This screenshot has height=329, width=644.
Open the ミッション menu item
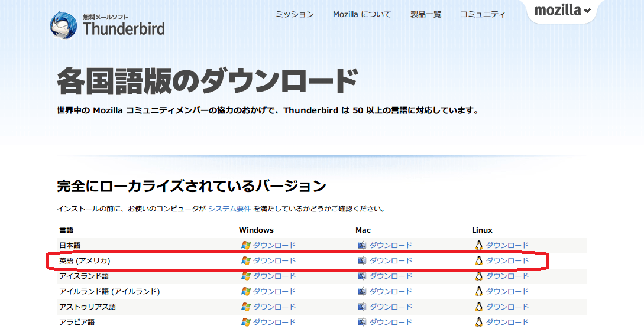point(295,14)
